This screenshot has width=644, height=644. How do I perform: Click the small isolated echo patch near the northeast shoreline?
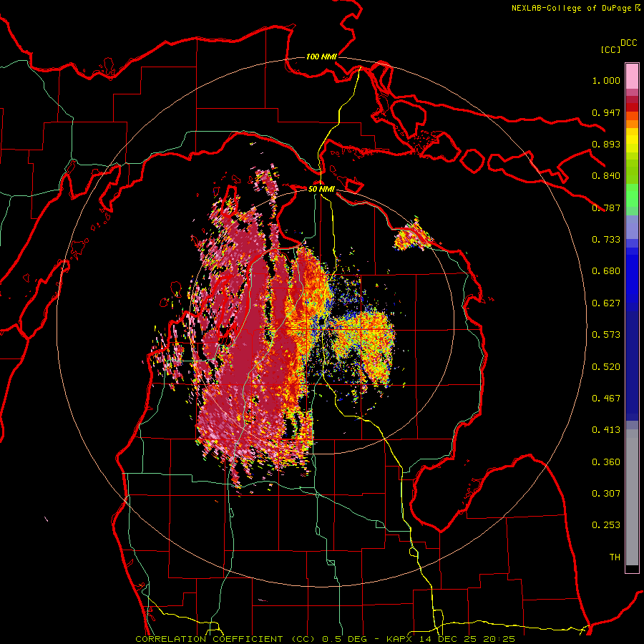pos(413,236)
